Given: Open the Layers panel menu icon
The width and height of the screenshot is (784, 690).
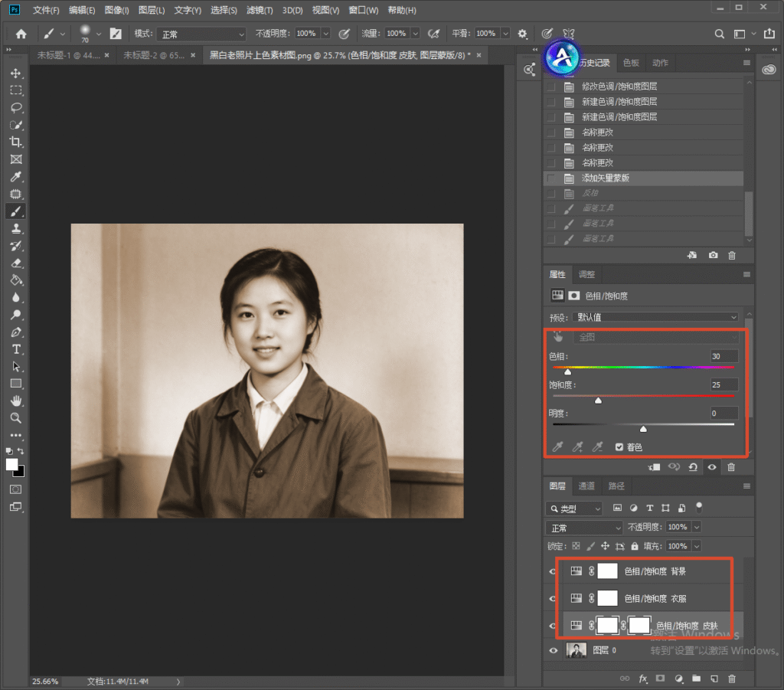Looking at the screenshot, I should tap(746, 486).
